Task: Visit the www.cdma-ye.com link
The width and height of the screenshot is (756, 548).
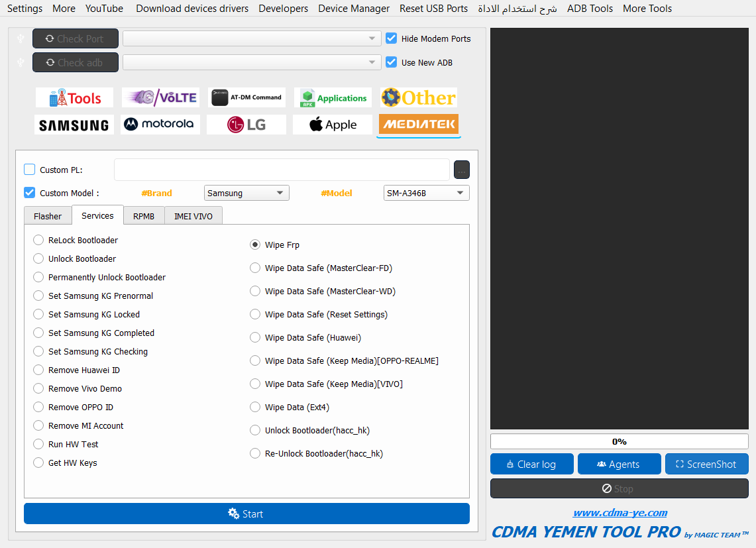Action: (620, 513)
